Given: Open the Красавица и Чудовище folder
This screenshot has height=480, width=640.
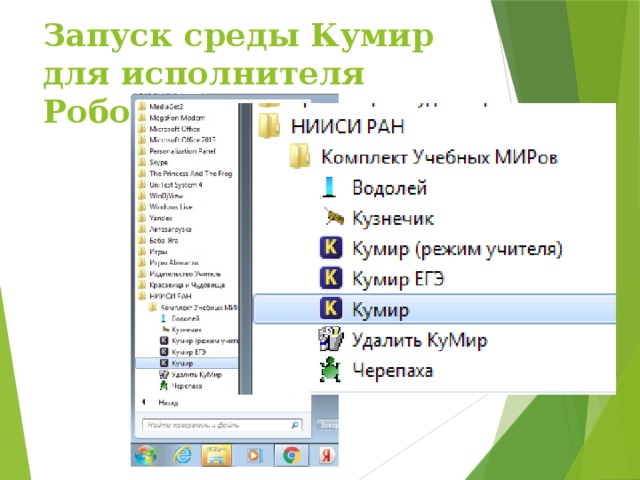Looking at the screenshot, I should [x=186, y=285].
